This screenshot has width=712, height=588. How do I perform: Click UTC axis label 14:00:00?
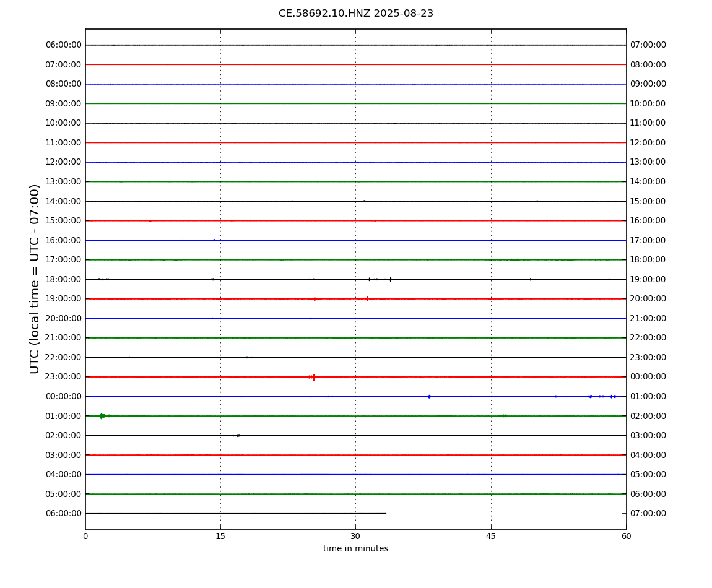coord(64,201)
